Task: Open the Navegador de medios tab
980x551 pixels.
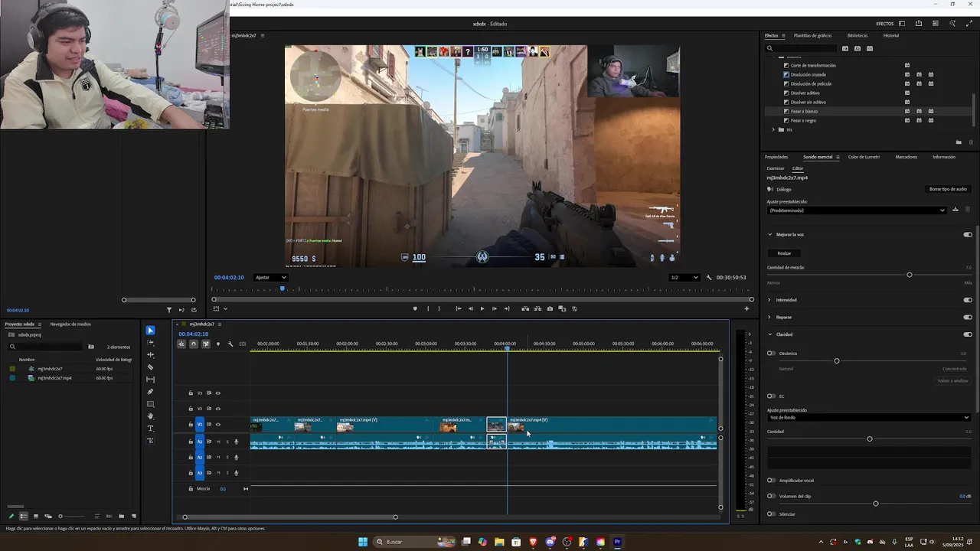Action: point(70,324)
